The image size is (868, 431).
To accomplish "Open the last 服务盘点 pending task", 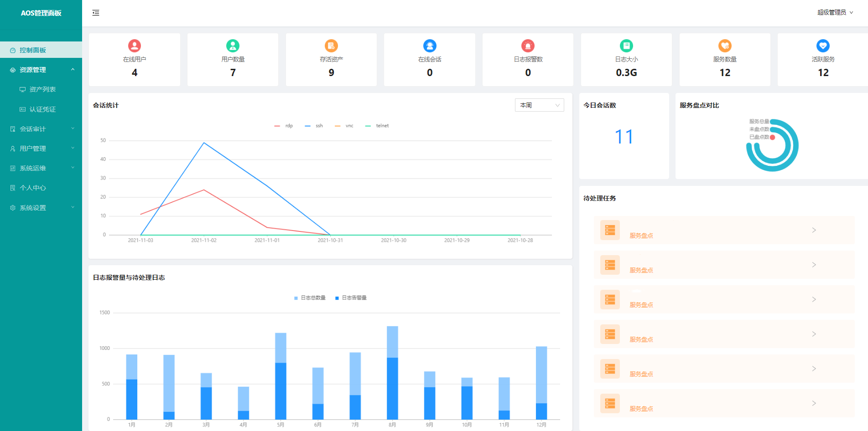I will pyautogui.click(x=724, y=404).
